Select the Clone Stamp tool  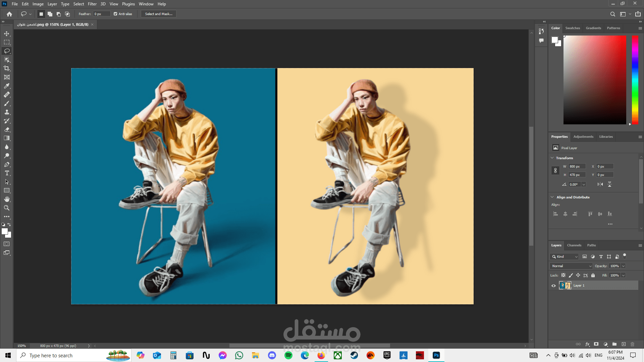[x=7, y=112]
